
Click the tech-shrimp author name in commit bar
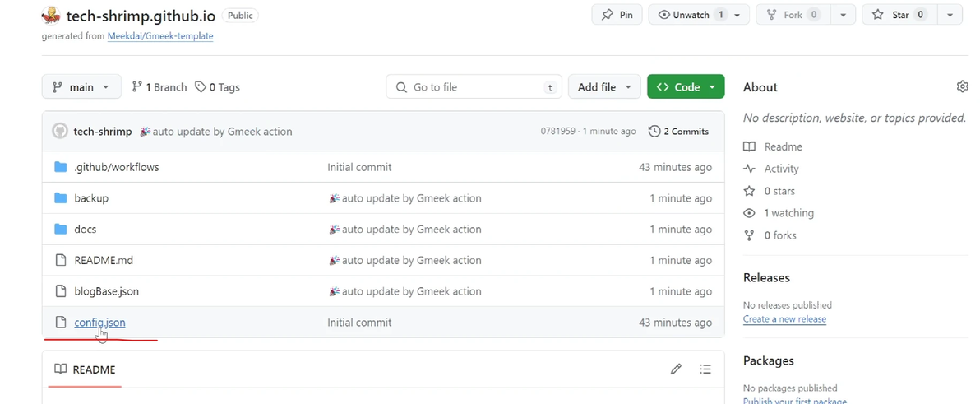103,132
